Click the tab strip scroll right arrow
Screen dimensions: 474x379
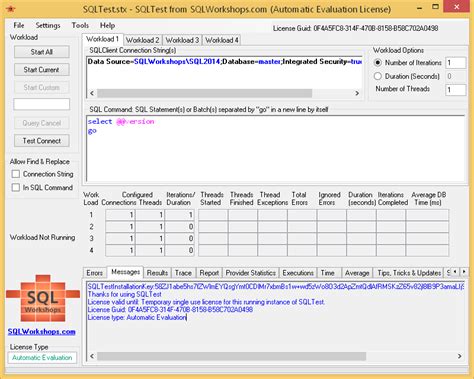464,272
